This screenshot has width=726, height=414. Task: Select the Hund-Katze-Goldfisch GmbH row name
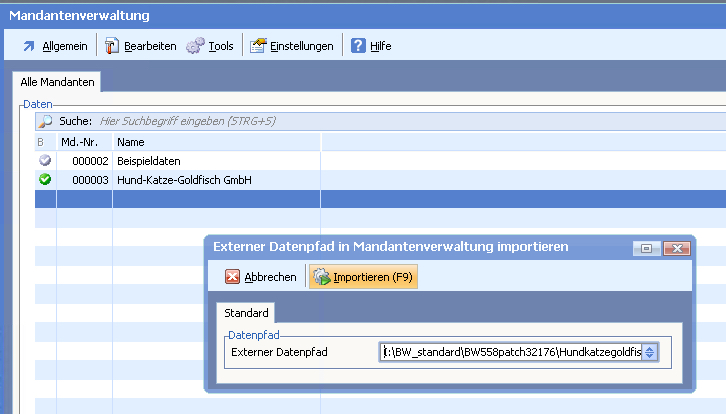(x=183, y=180)
